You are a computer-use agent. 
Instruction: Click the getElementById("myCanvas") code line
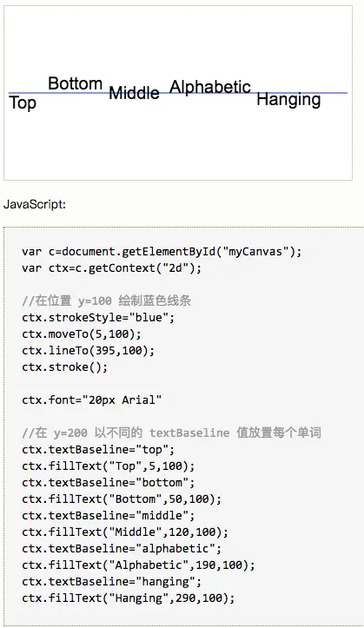click(162, 252)
